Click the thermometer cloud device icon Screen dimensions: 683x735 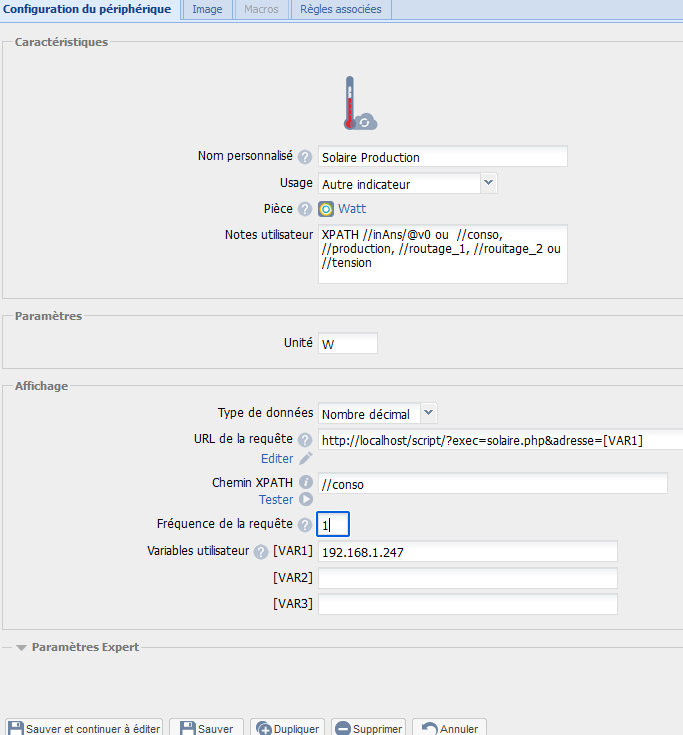pos(356,103)
